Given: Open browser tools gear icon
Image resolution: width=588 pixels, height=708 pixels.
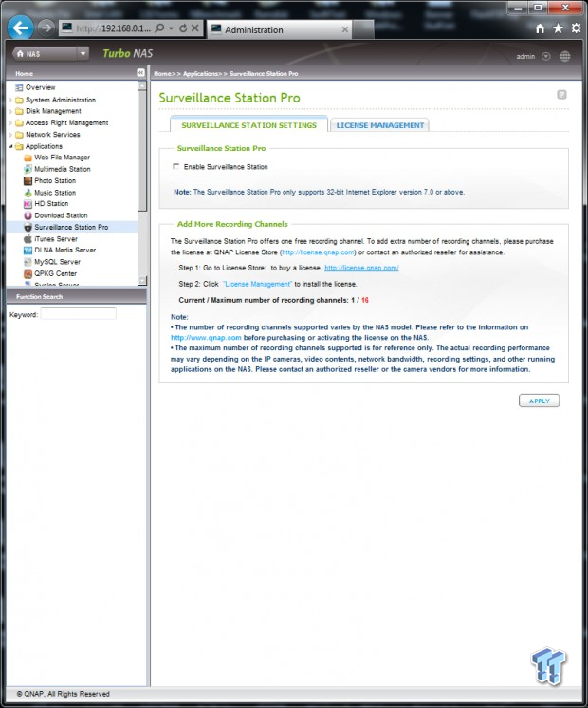Looking at the screenshot, I should tap(576, 28).
